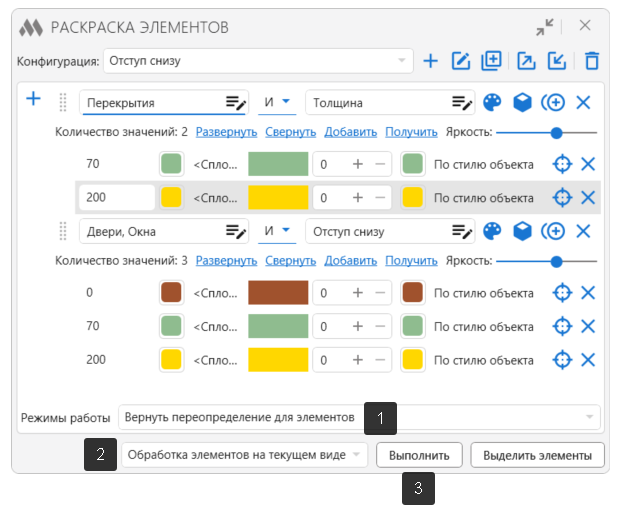
Task: Click Свернуть link under Перекрытия
Action: (291, 132)
